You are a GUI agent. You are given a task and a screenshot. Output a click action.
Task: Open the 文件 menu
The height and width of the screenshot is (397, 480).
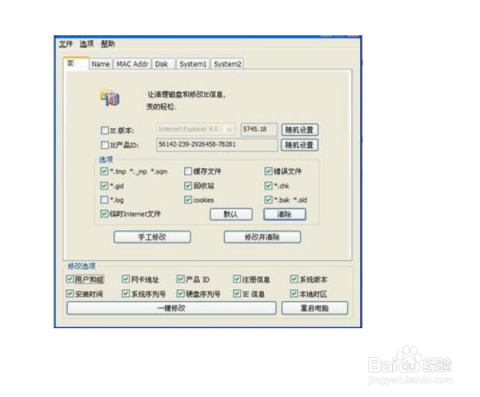[66, 44]
